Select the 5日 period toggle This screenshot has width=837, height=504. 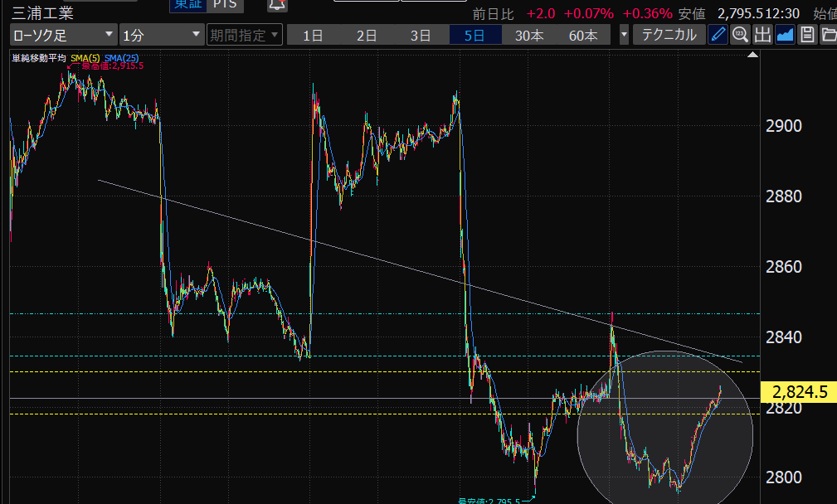475,35
